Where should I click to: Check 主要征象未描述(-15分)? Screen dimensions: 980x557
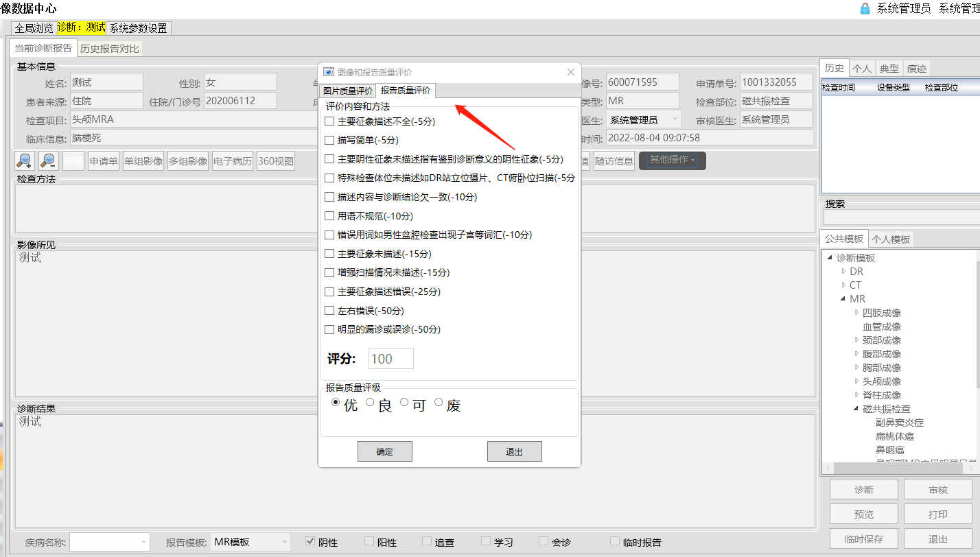[x=329, y=254]
